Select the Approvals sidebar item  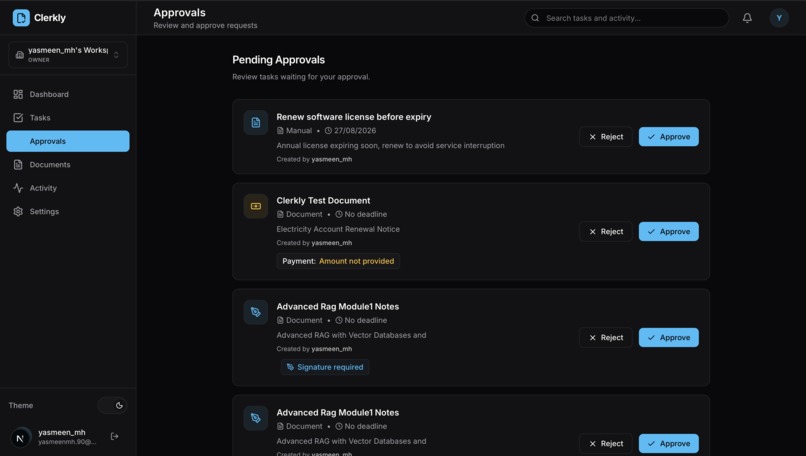[x=68, y=141]
